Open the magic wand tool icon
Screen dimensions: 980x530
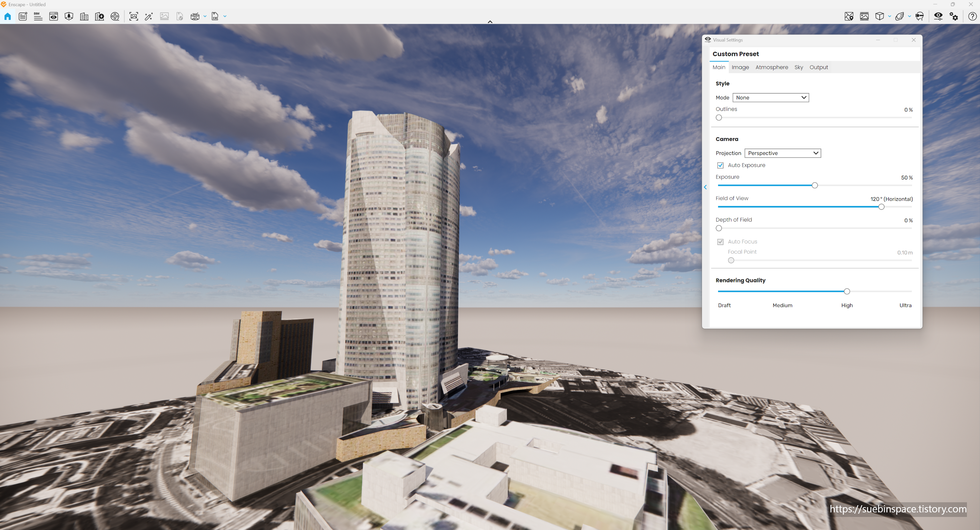(x=149, y=16)
